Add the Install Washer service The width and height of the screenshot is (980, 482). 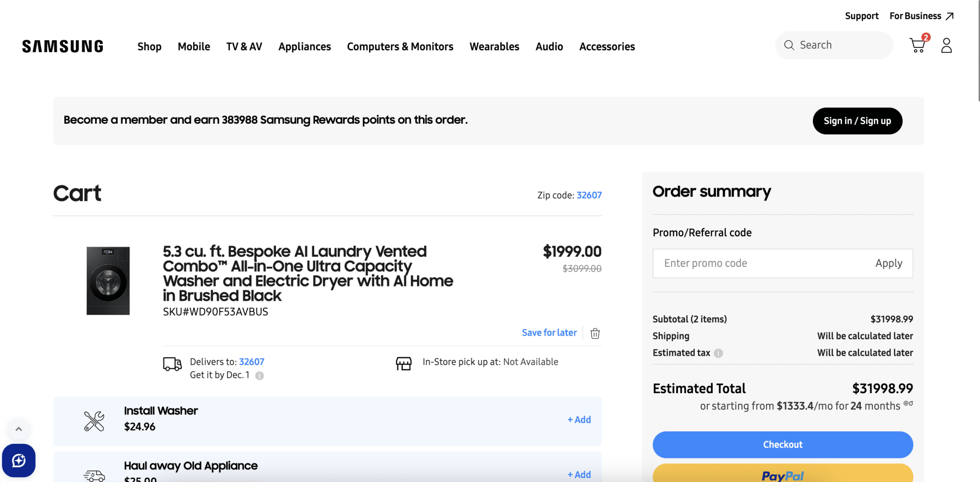pos(579,419)
